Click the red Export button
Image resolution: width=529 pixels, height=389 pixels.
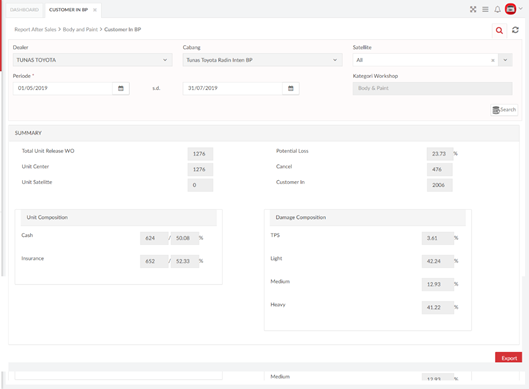point(508,358)
